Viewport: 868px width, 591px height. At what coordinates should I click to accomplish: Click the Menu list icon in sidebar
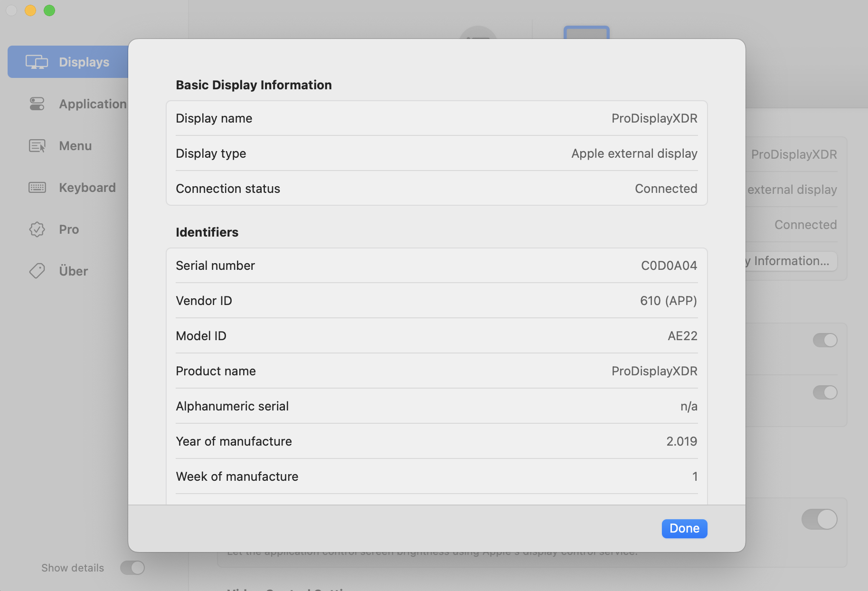37,146
